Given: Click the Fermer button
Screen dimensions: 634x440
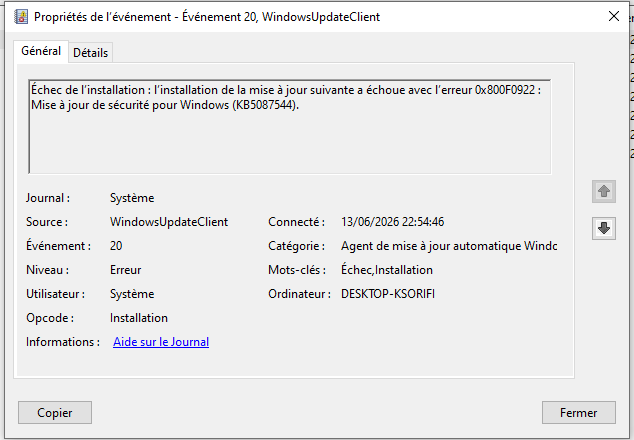Looking at the screenshot, I should [x=579, y=412].
